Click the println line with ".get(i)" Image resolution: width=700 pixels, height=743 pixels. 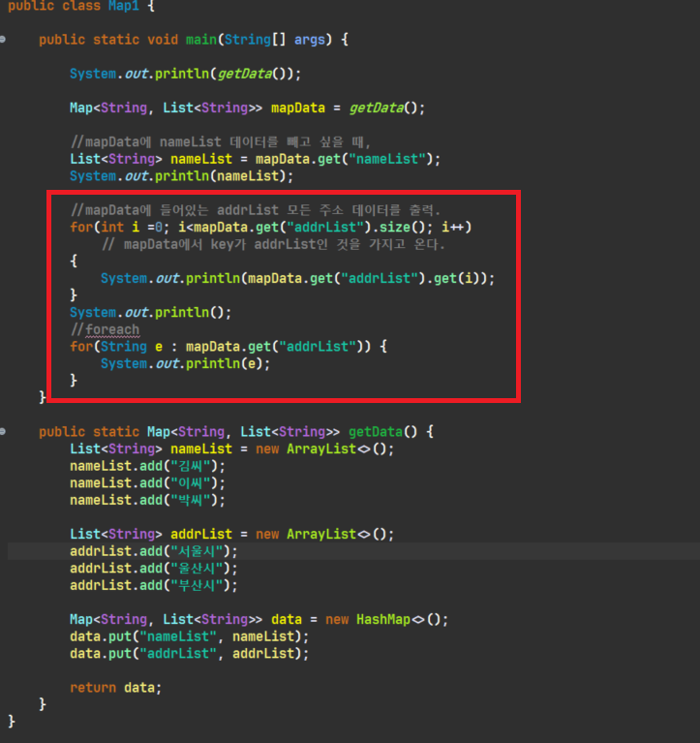point(297,278)
